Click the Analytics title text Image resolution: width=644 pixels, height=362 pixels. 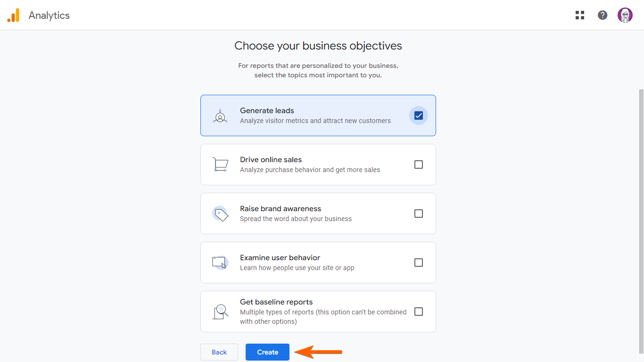[49, 16]
